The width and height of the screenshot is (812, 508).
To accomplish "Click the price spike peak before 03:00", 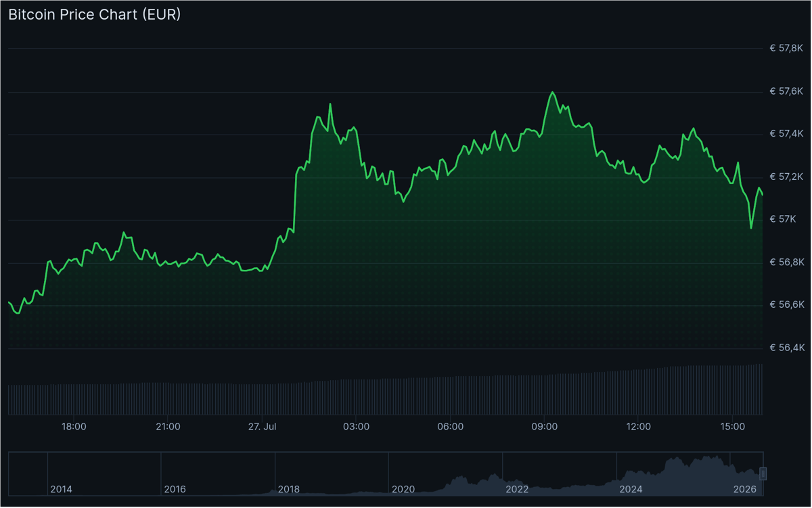I will click(330, 103).
